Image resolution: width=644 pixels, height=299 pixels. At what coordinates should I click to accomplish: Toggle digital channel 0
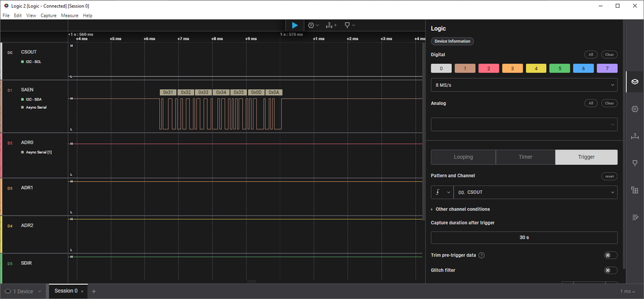(441, 68)
